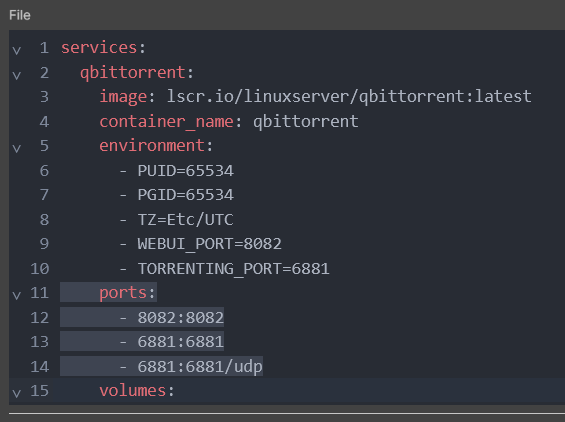Click line number 3 in the gutter
This screenshot has height=422, width=565.
[44, 97]
